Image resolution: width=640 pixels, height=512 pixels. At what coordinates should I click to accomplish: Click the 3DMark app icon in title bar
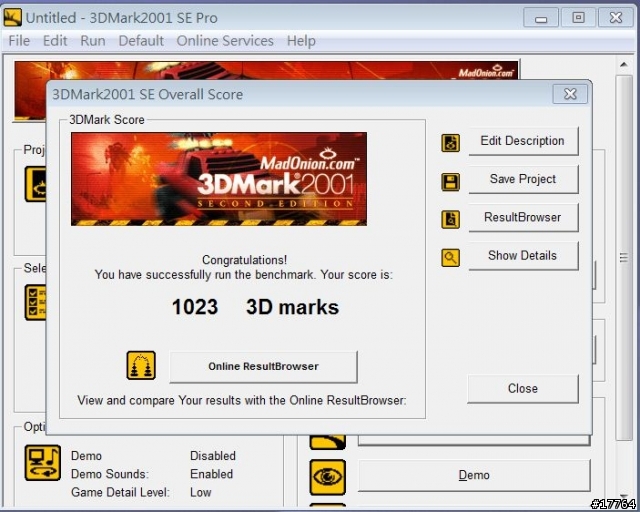(x=13, y=17)
